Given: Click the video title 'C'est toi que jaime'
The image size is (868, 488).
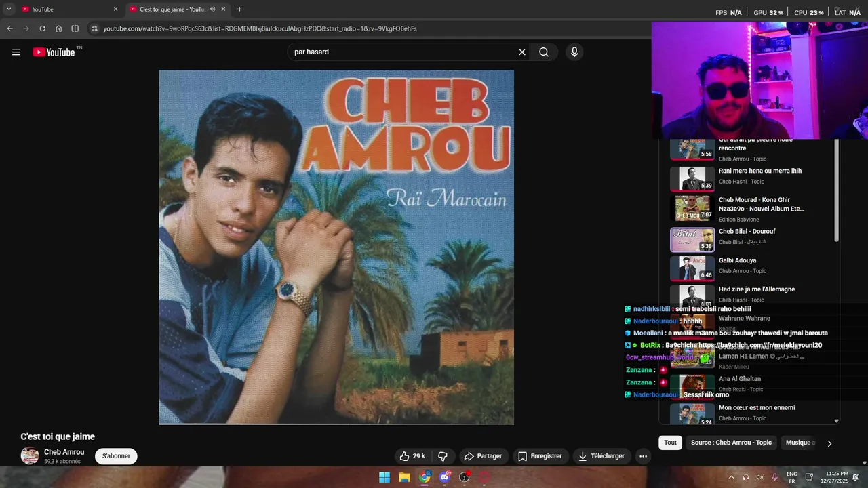Looking at the screenshot, I should click(x=58, y=436).
